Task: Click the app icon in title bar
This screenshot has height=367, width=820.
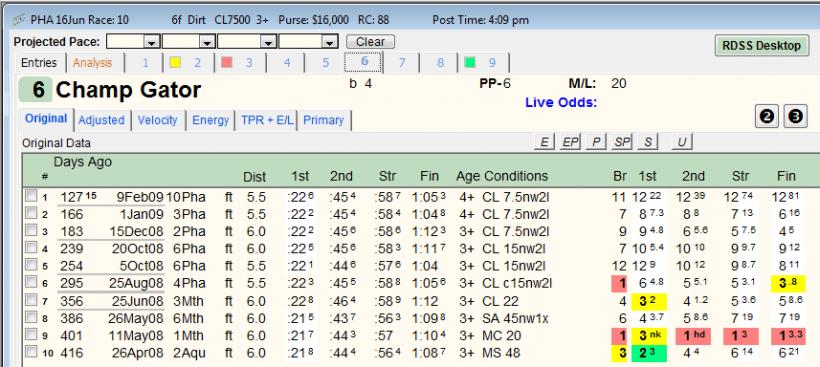Action: [x=19, y=20]
